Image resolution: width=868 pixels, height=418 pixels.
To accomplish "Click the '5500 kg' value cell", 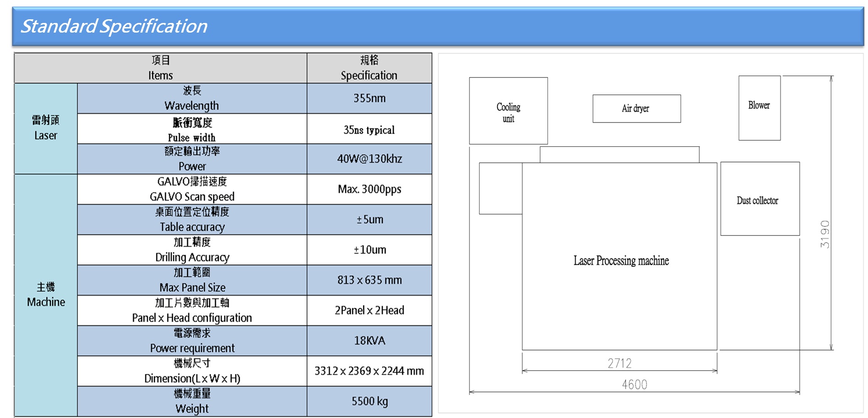I will pos(370,401).
